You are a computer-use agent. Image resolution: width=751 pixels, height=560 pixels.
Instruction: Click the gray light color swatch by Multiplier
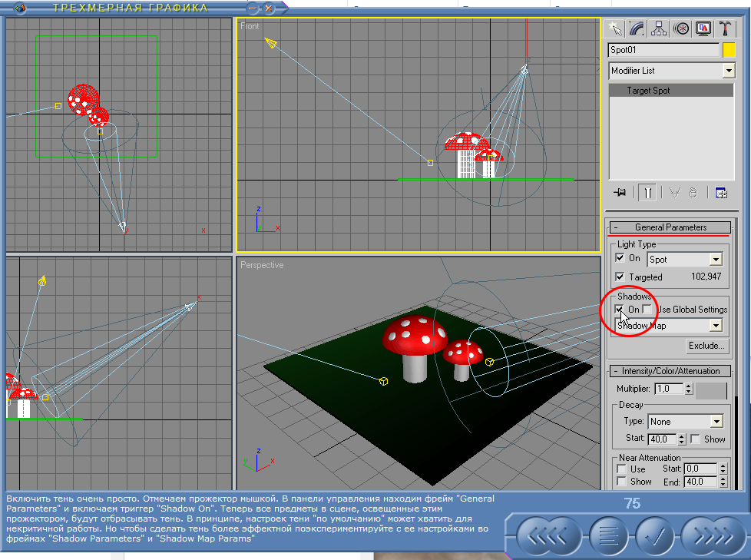tap(711, 390)
